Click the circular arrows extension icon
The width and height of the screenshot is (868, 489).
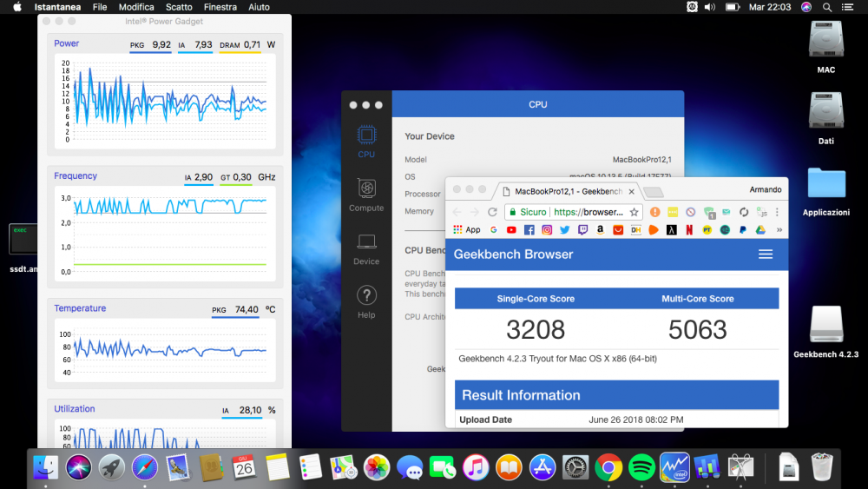tap(744, 212)
